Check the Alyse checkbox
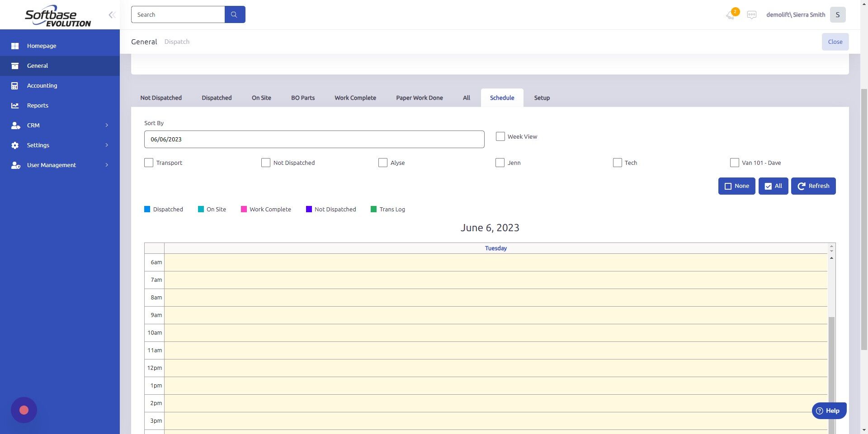The height and width of the screenshot is (434, 868). point(383,163)
